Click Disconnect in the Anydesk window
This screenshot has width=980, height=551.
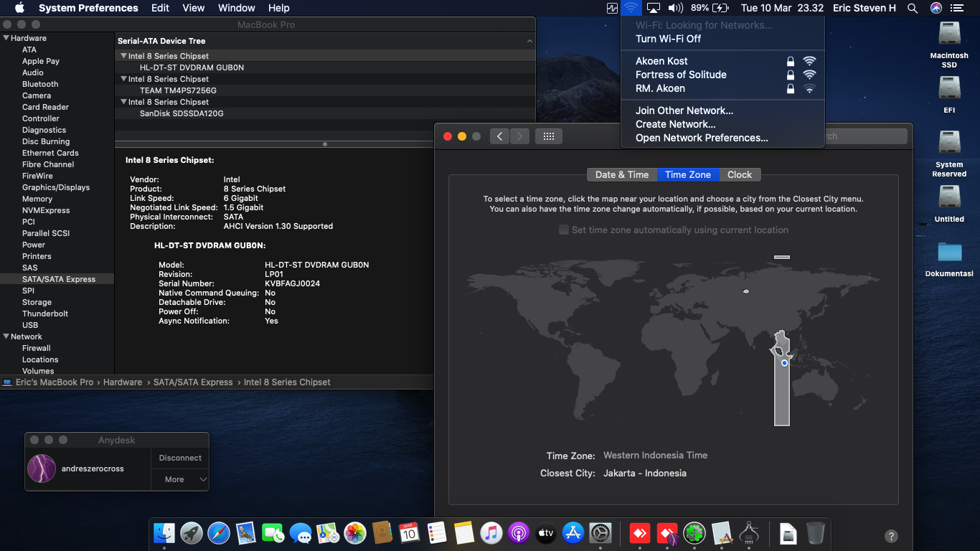(180, 458)
